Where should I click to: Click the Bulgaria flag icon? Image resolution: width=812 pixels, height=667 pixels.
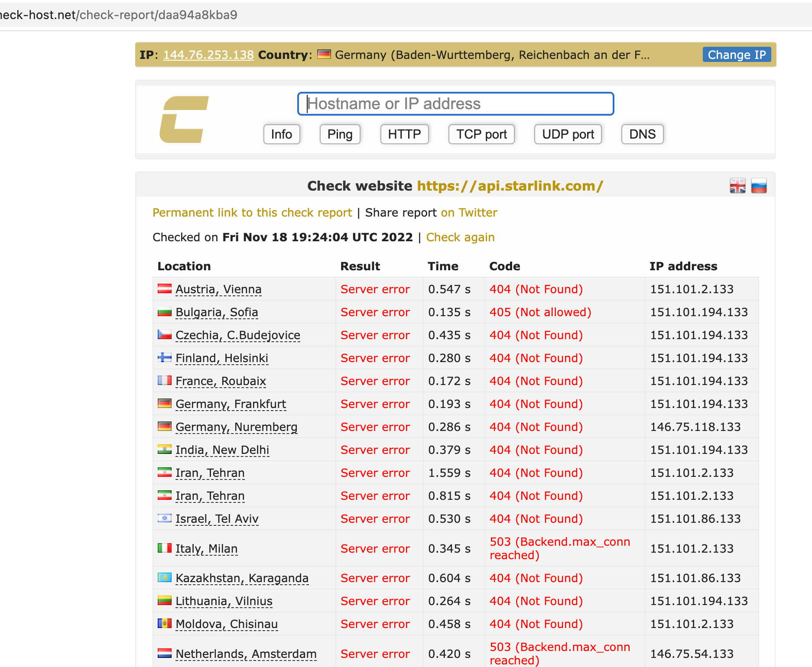click(164, 311)
